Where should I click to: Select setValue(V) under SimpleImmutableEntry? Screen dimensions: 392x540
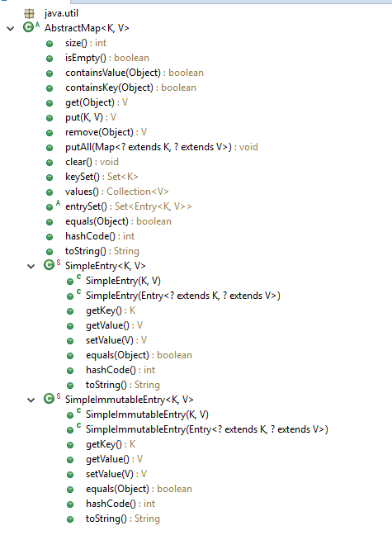(x=116, y=474)
